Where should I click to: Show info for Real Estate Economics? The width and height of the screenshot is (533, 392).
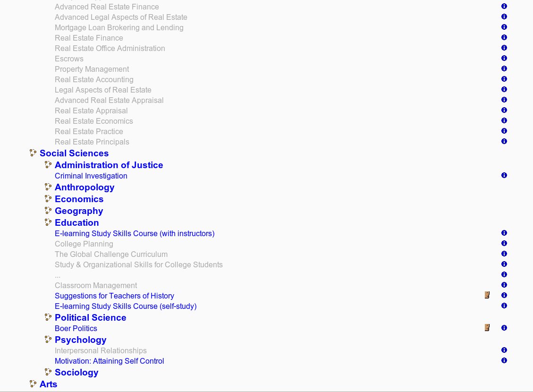click(504, 120)
